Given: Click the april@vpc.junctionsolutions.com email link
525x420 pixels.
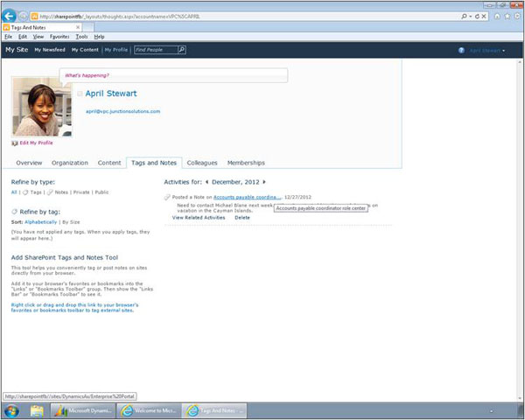Looking at the screenshot, I should (x=122, y=111).
